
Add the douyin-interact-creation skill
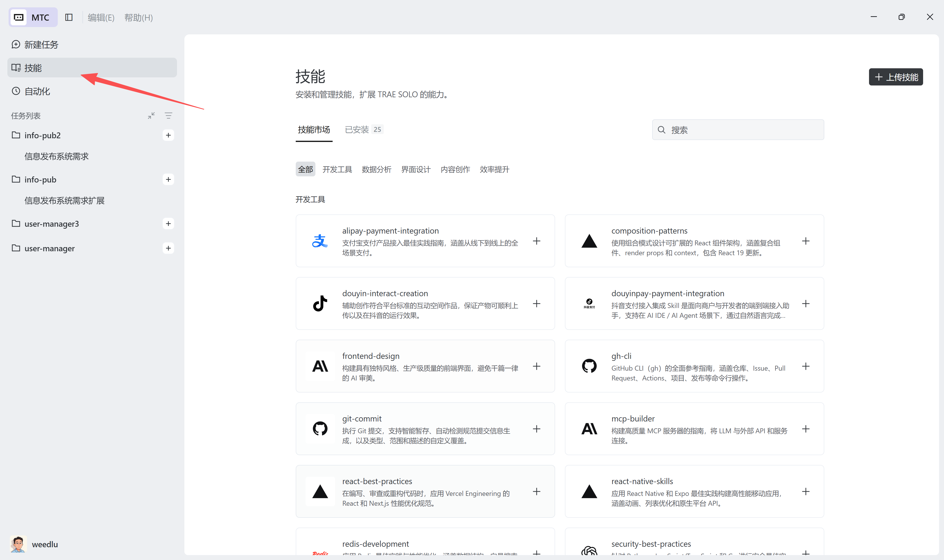click(537, 304)
